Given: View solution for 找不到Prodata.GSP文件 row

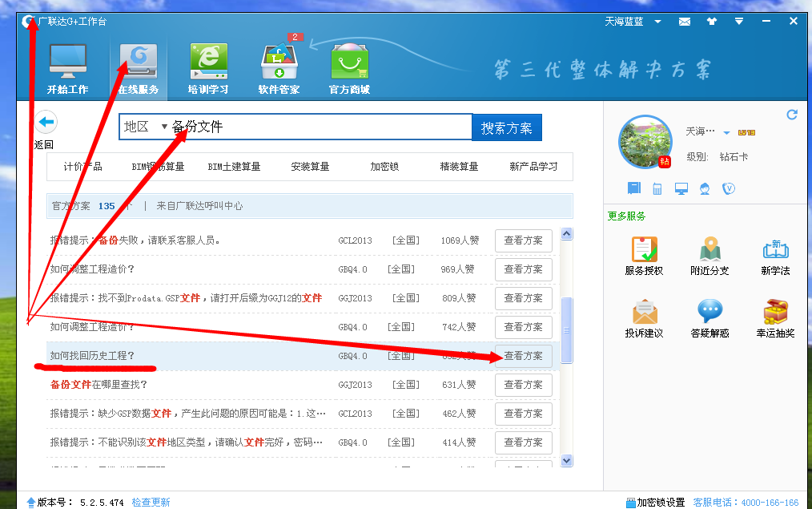Looking at the screenshot, I should [x=524, y=298].
